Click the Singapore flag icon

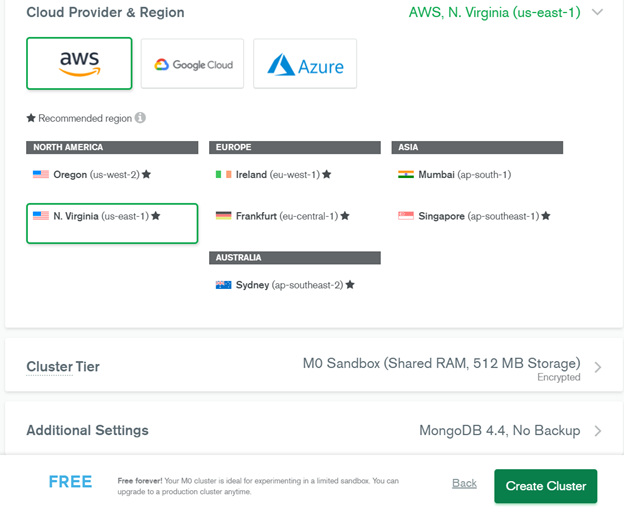pyautogui.click(x=406, y=215)
